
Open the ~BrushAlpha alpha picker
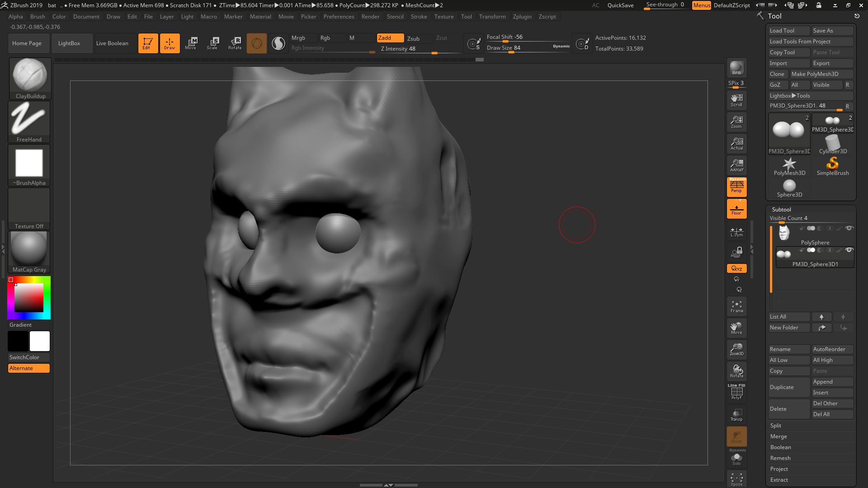[x=29, y=165]
